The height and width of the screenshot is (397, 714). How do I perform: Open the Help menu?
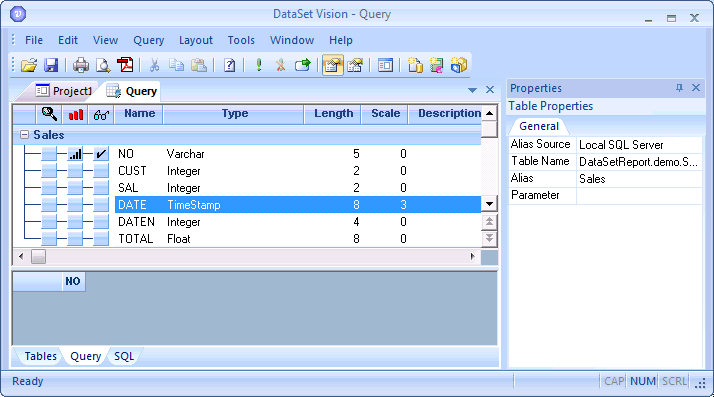point(341,40)
